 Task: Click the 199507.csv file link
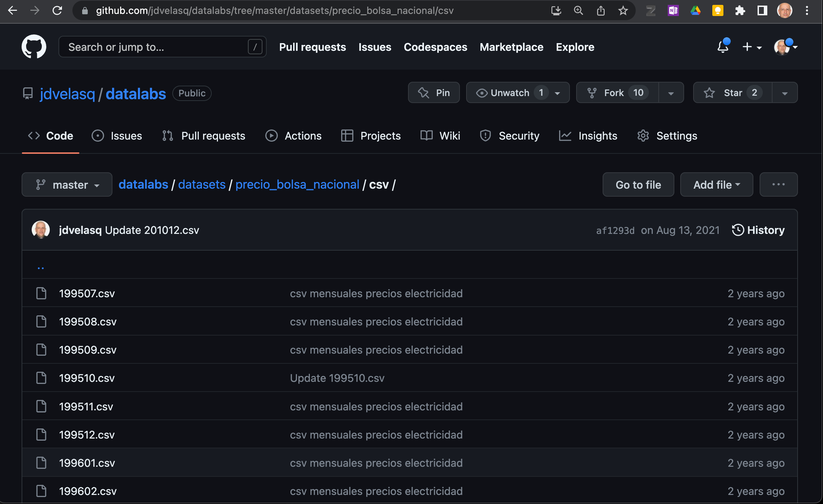[86, 293]
